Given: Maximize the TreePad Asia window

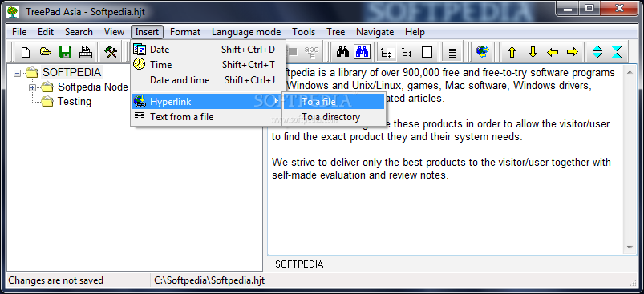Looking at the screenshot, I should [x=590, y=8].
